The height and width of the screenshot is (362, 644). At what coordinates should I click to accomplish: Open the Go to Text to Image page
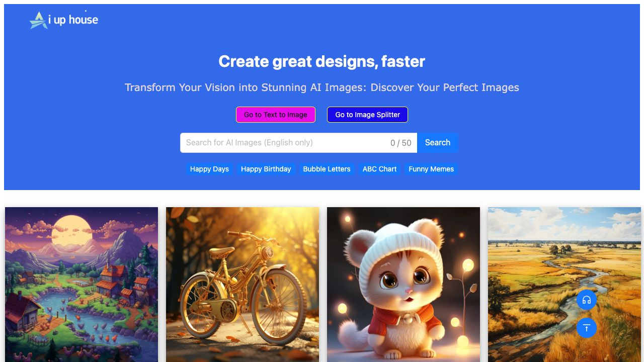(x=276, y=115)
